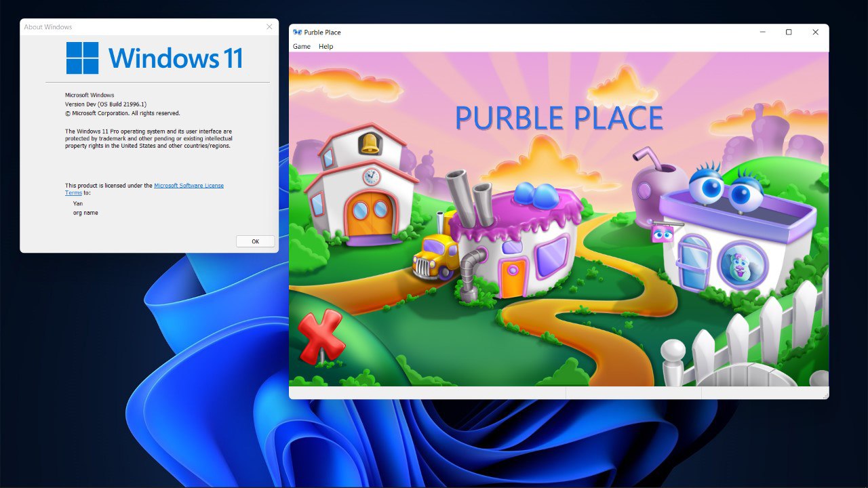Maximize the Purble Place window
The height and width of the screenshot is (488, 868).
(789, 33)
